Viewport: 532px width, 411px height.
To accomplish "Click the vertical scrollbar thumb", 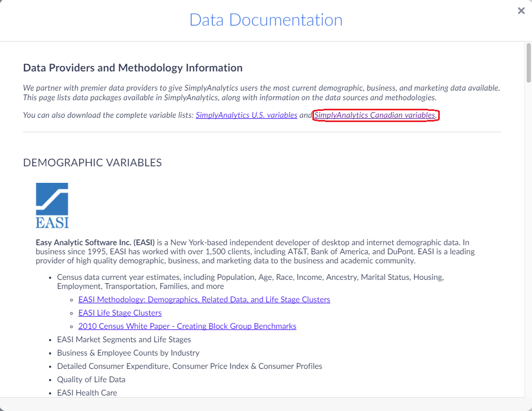I will pos(528,63).
